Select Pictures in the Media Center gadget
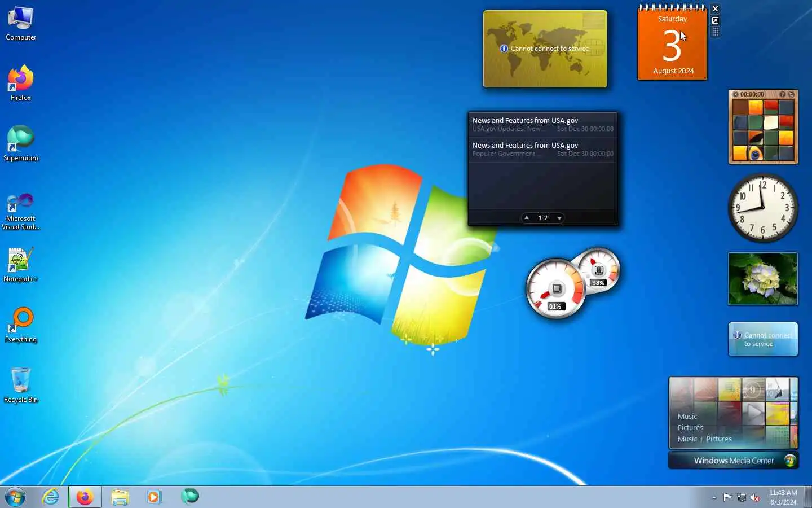 coord(690,428)
